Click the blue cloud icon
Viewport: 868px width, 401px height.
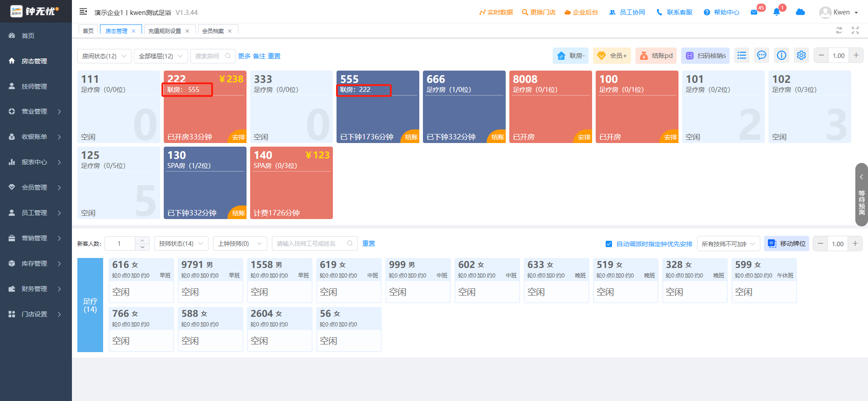pyautogui.click(x=800, y=12)
